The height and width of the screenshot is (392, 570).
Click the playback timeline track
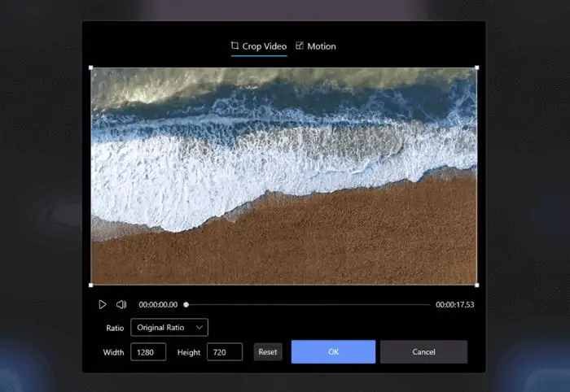309,304
